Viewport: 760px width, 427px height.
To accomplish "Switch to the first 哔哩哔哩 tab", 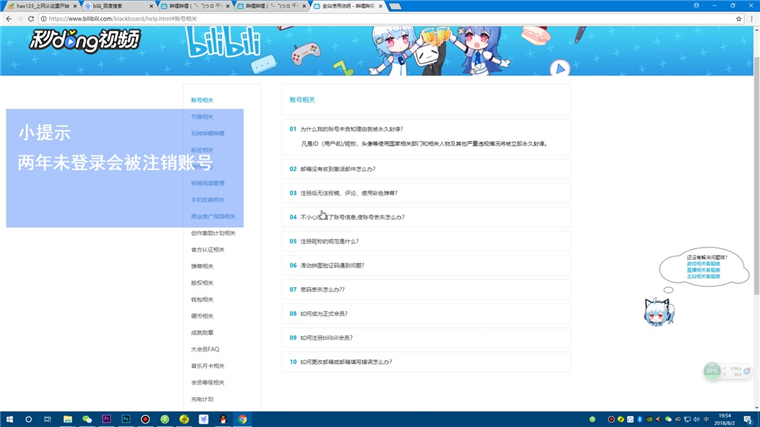I will [195, 6].
